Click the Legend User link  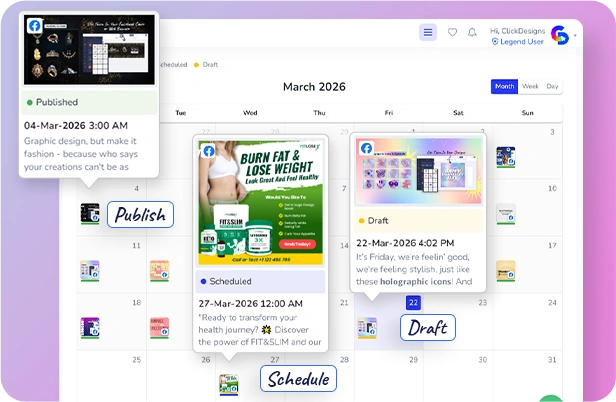(x=518, y=42)
